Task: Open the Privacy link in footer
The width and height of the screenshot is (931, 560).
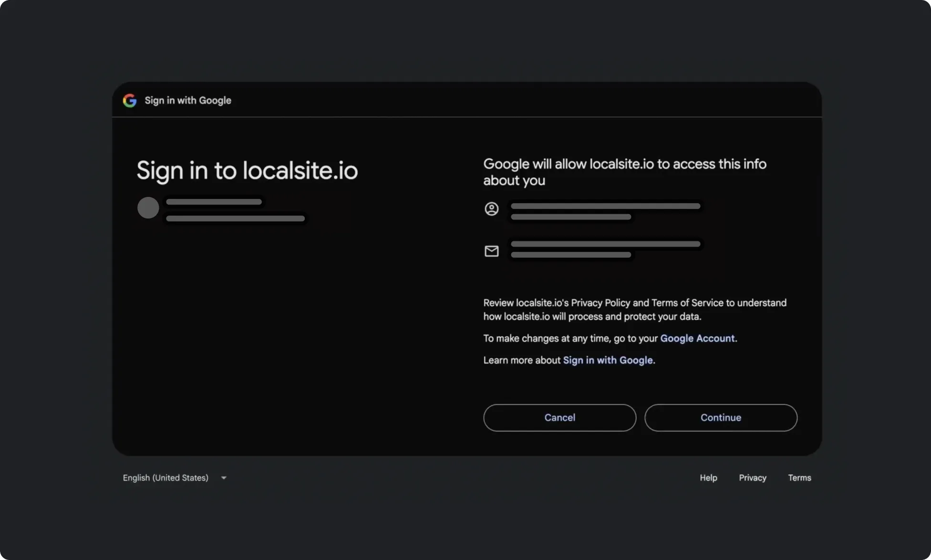Action: click(x=752, y=477)
